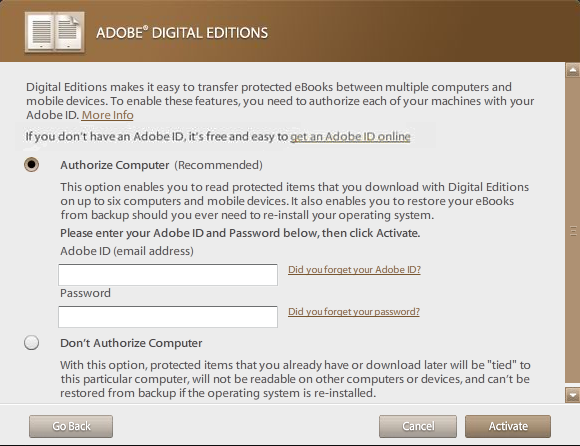Screen dimensions: 580x446
Task: Click the Authorize Computer (Recommended) label
Action: click(x=161, y=165)
